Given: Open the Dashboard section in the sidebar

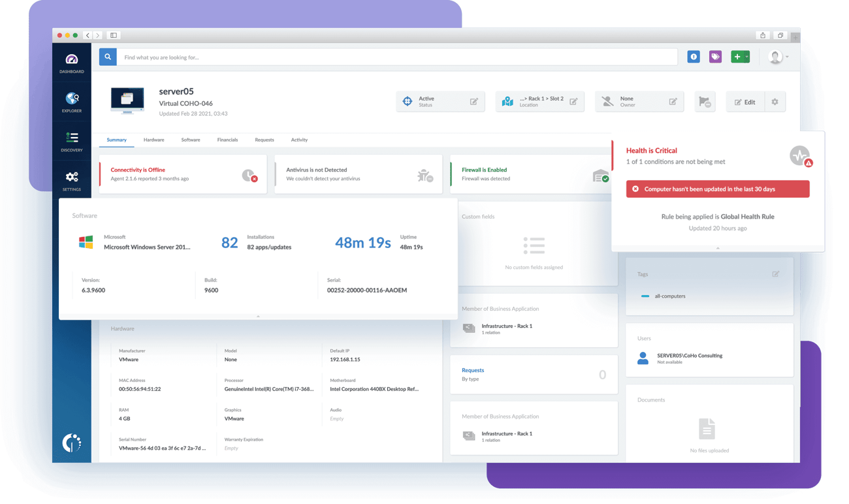Looking at the screenshot, I should [x=71, y=63].
